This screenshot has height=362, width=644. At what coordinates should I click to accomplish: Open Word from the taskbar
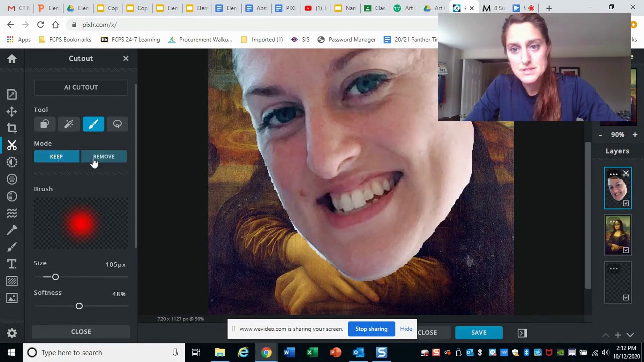point(288,352)
